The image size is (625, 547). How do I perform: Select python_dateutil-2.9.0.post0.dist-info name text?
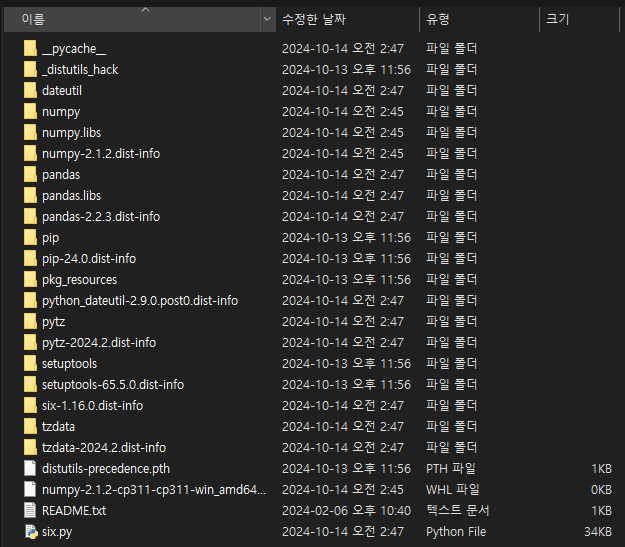pos(140,301)
